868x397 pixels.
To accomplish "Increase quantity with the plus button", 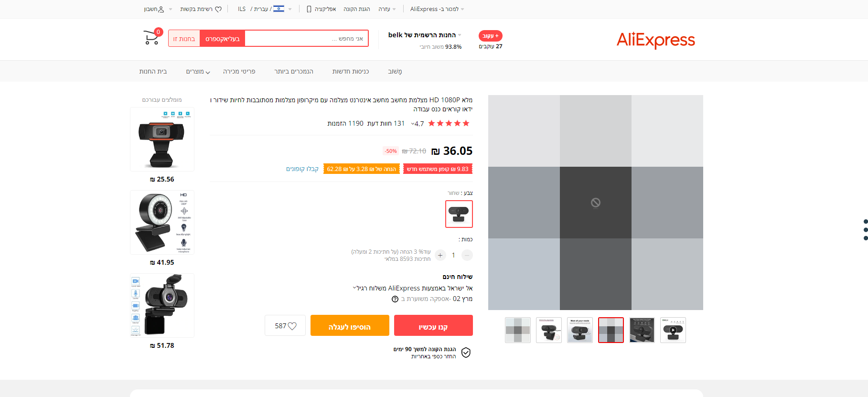I will tap(440, 255).
